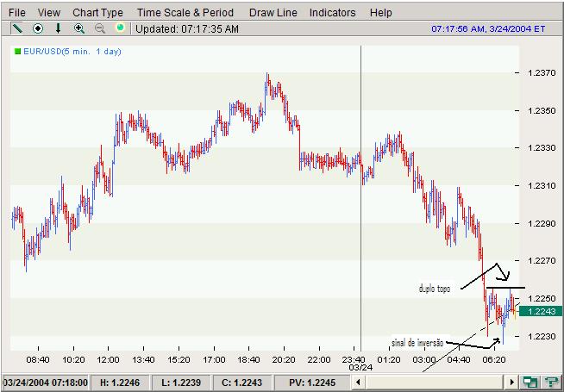Image resolution: width=564 pixels, height=392 pixels.
Task: Open the Indicators menu
Action: pyautogui.click(x=332, y=13)
